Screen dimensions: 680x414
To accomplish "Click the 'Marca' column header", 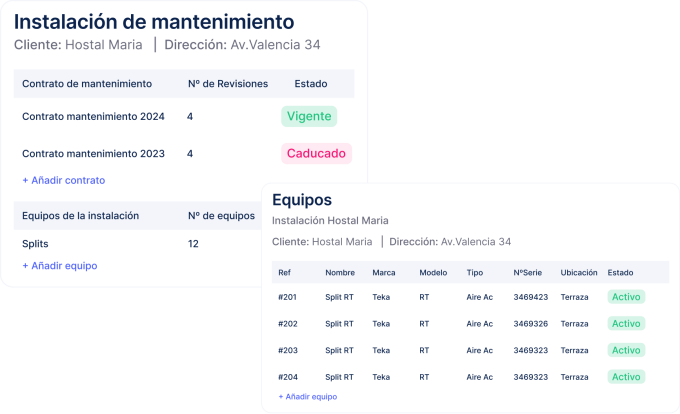I will [x=384, y=273].
